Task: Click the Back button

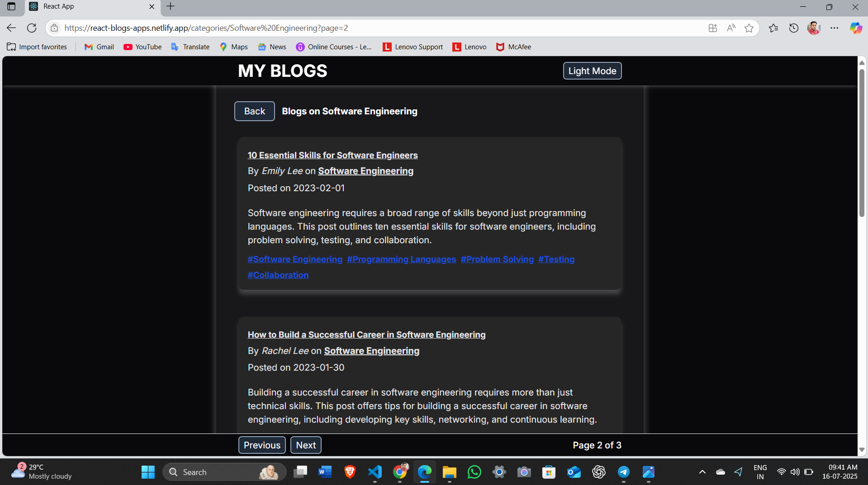Action: (254, 111)
